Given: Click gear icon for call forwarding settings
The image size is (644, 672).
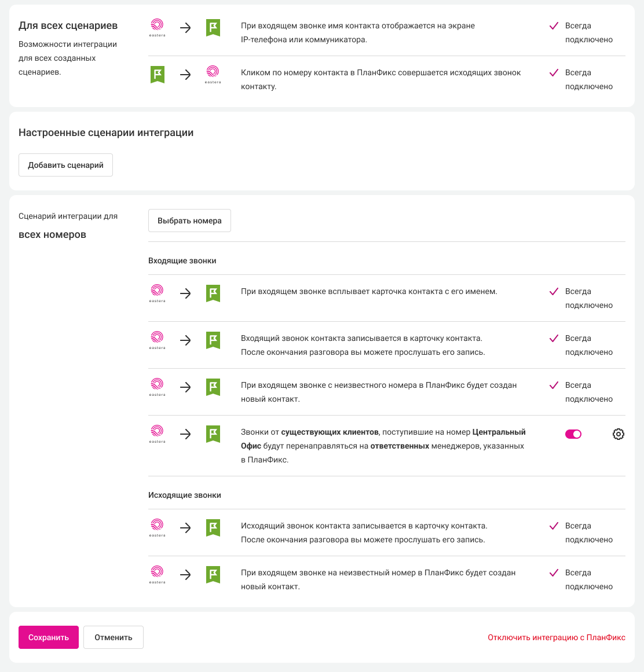Looking at the screenshot, I should [619, 434].
